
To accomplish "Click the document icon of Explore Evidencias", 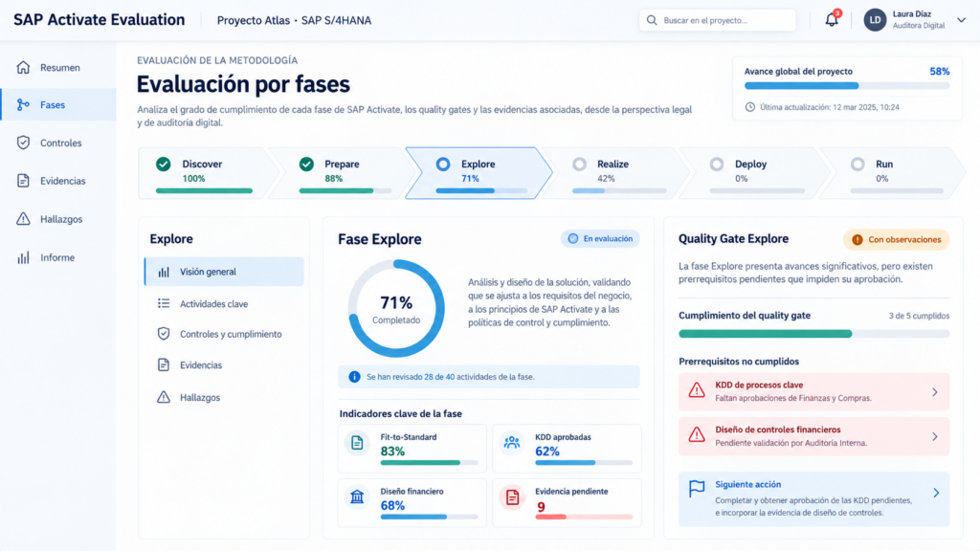I will pyautogui.click(x=164, y=364).
